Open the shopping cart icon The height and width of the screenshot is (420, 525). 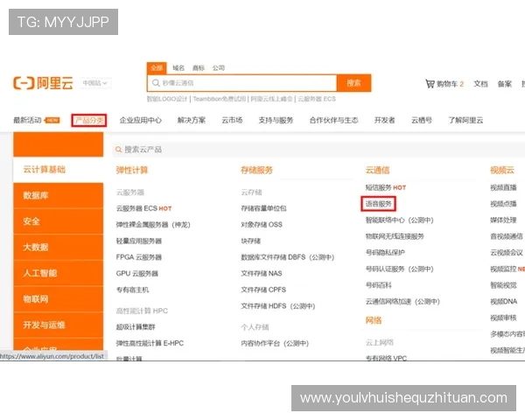(430, 83)
